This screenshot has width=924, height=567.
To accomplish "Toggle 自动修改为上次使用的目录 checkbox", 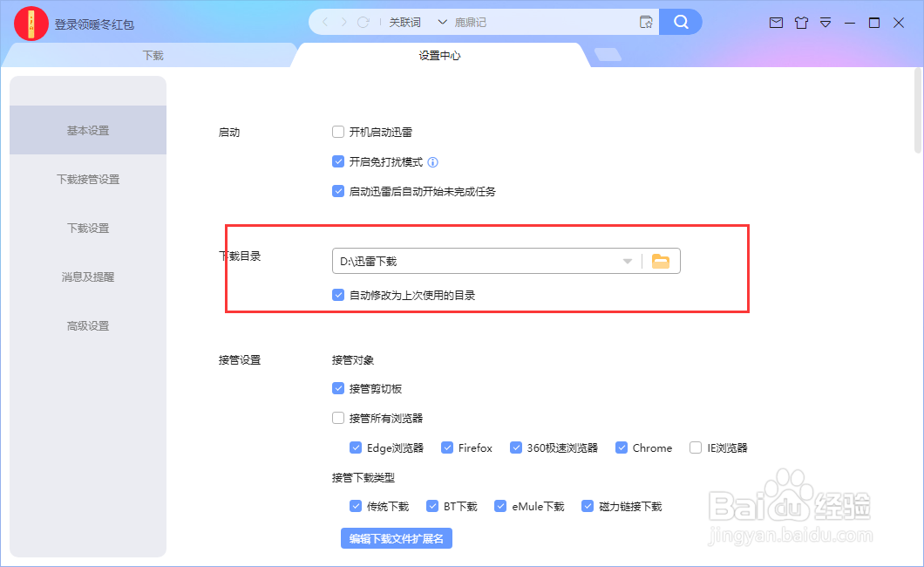I will pyautogui.click(x=338, y=295).
